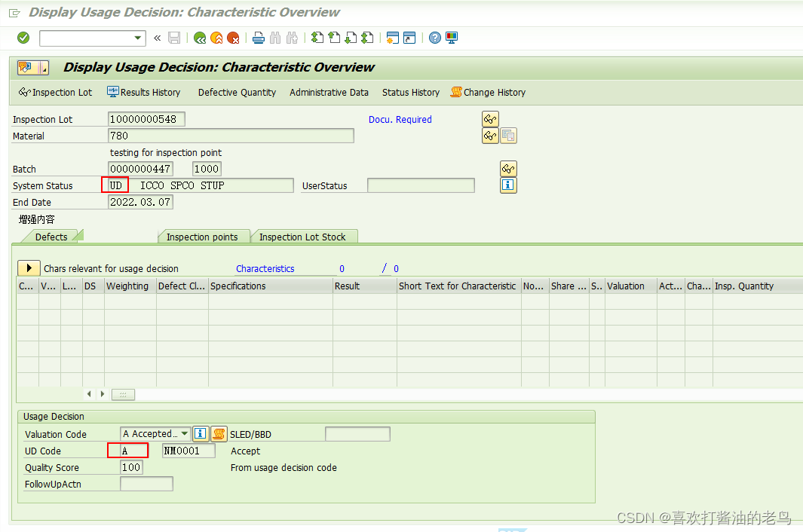The image size is (803, 532).
Task: Click the Material field showing 780
Action: (x=231, y=136)
